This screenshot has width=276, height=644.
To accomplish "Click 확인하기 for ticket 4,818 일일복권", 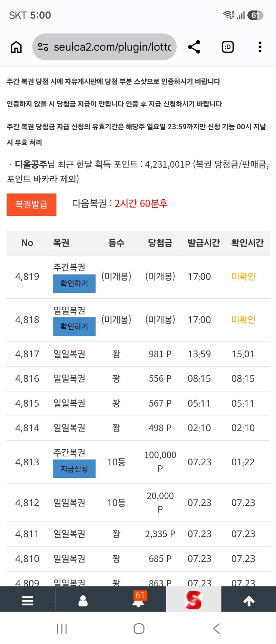I will click(x=74, y=327).
